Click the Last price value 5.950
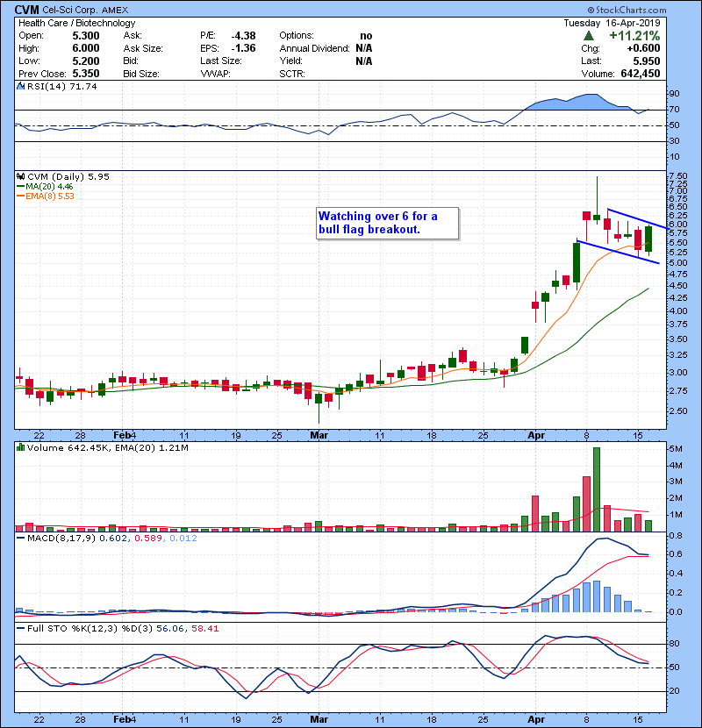This screenshot has width=702, height=728. point(647,61)
